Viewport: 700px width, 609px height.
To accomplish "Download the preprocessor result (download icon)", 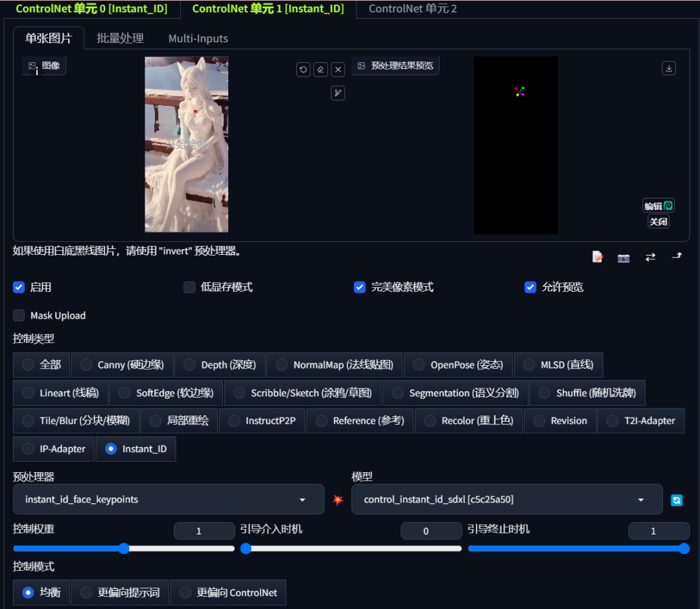I will tap(668, 67).
